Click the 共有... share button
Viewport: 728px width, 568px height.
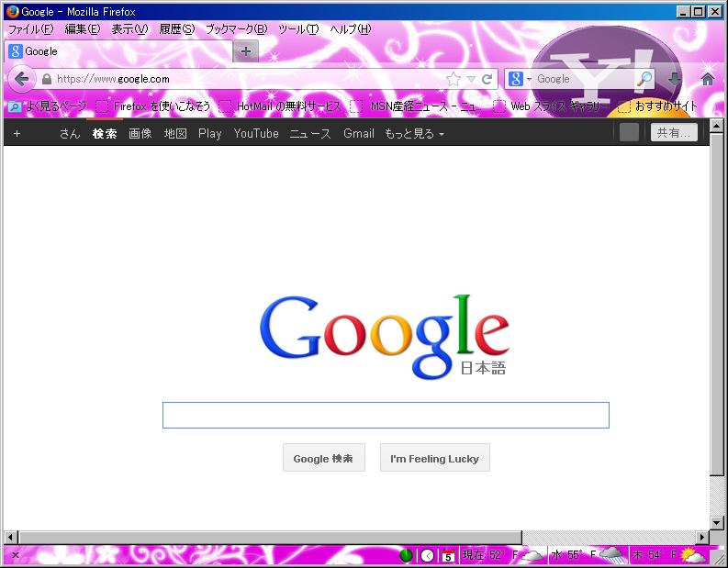click(x=674, y=132)
